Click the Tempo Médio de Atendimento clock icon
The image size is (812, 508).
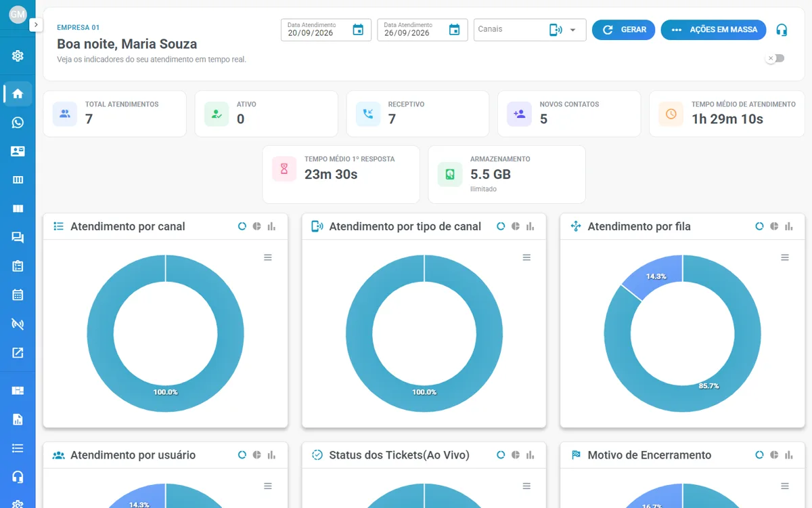click(671, 114)
